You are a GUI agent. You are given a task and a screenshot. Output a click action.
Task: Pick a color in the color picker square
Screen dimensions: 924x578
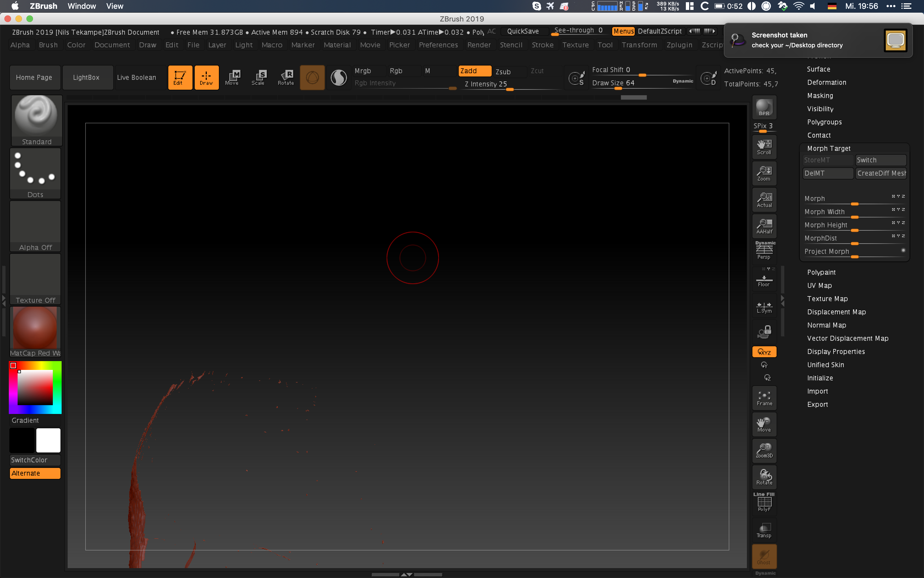tap(35, 387)
